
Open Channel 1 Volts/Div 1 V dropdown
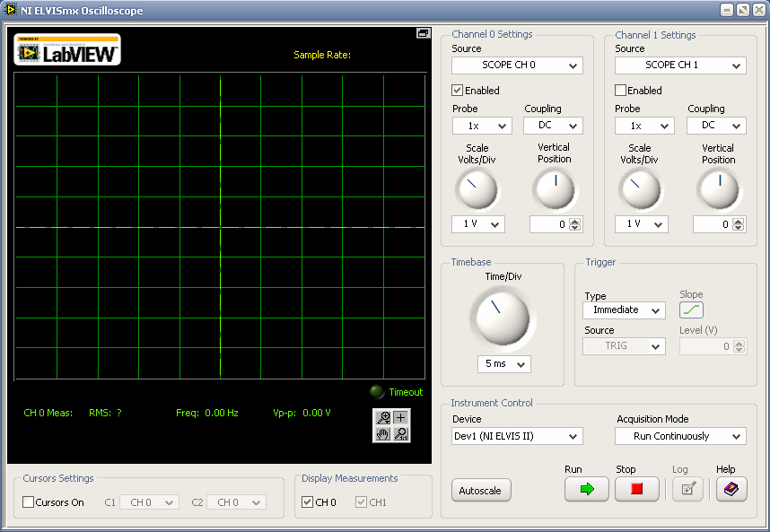tap(642, 224)
